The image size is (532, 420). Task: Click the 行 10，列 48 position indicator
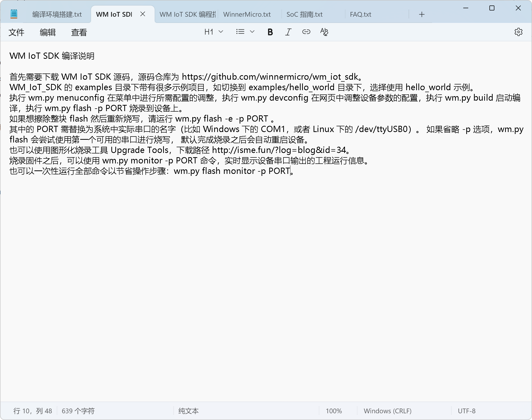point(33,411)
